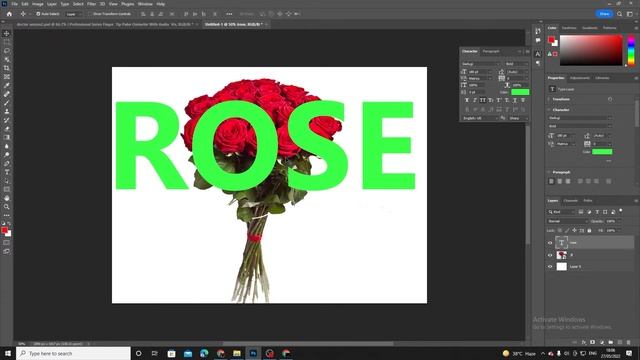Collapse the Character section in Properties
This screenshot has height=360, width=640.
click(549, 110)
